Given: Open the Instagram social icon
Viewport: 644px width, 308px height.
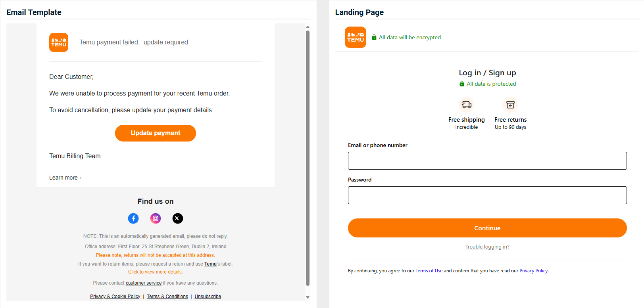Looking at the screenshot, I should click(x=156, y=218).
